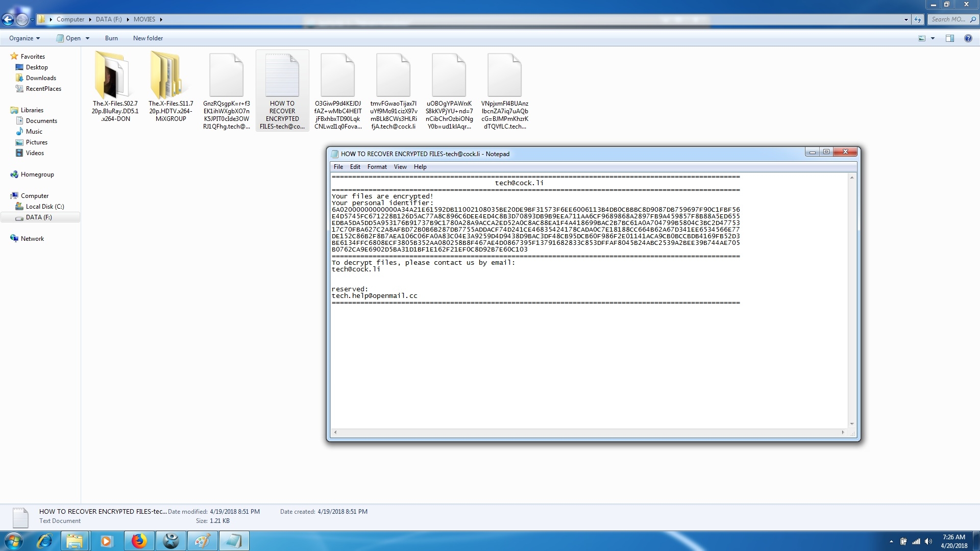980x551 pixels.
Task: Click the volume speaker tray icon
Action: [928, 541]
